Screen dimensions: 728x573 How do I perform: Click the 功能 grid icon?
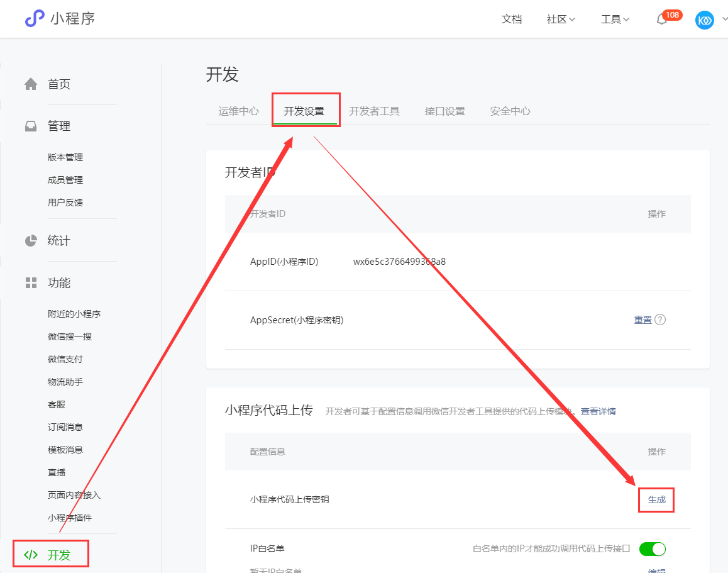[x=31, y=283]
